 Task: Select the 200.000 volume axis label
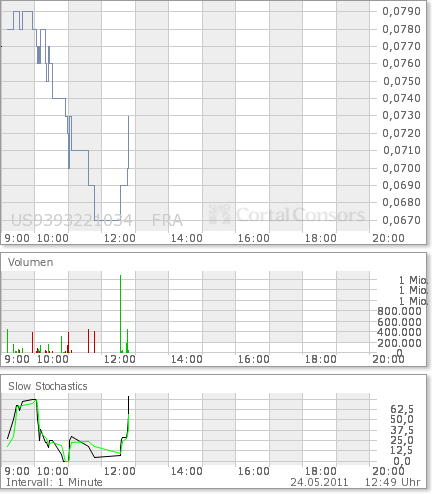click(x=399, y=343)
